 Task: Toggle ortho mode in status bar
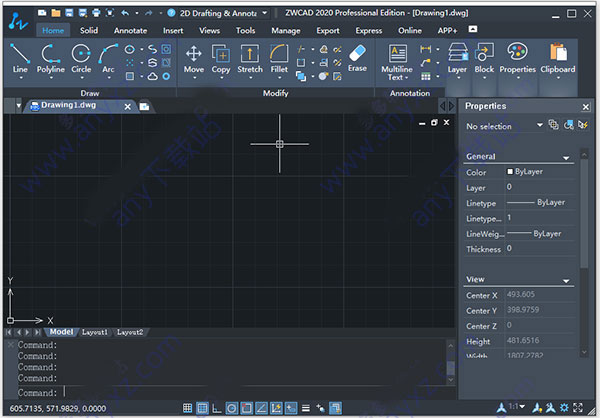(x=217, y=408)
